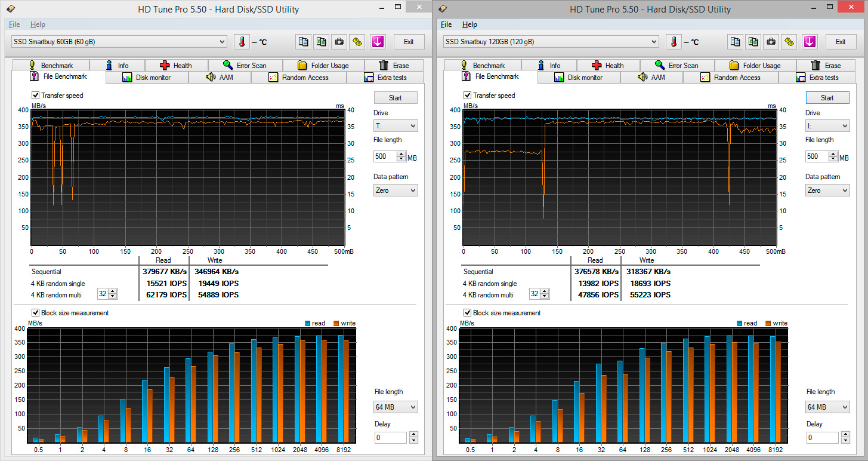Click the temperature thermometer icon in the 60GB window
868x461 pixels.
(x=242, y=42)
